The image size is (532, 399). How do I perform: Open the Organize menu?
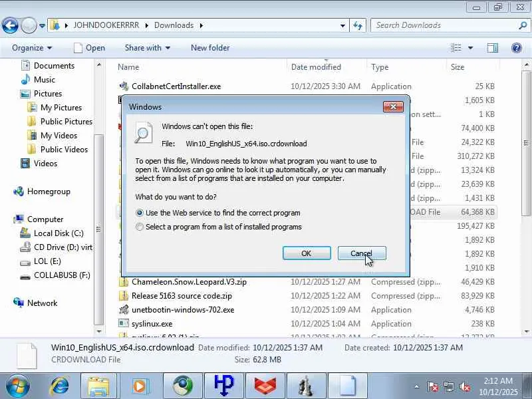coord(32,48)
